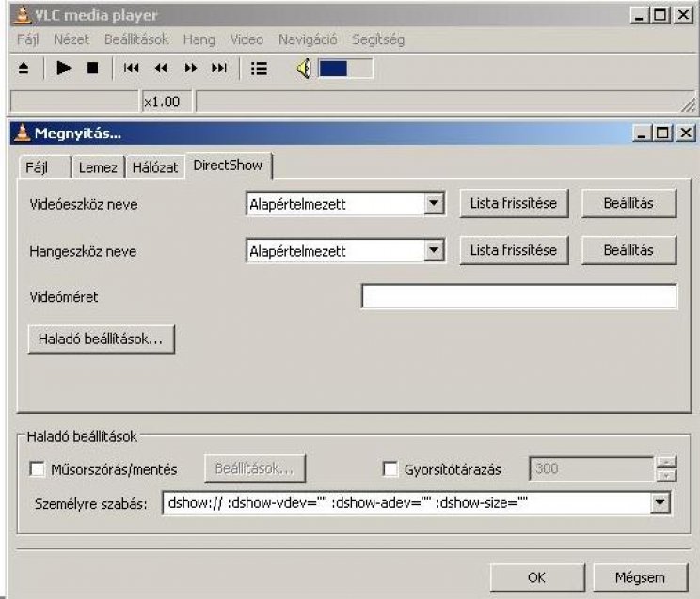Open the playlist icon
700x599 pixels.
point(259,69)
